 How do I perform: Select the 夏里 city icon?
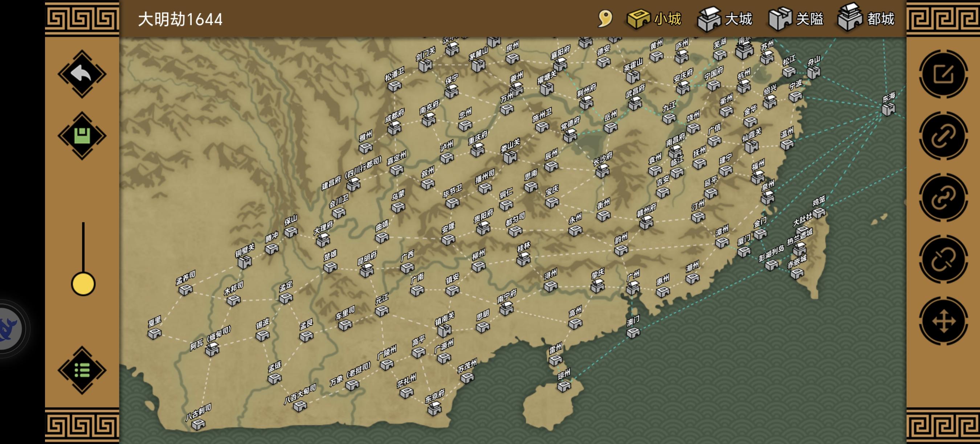point(155,334)
